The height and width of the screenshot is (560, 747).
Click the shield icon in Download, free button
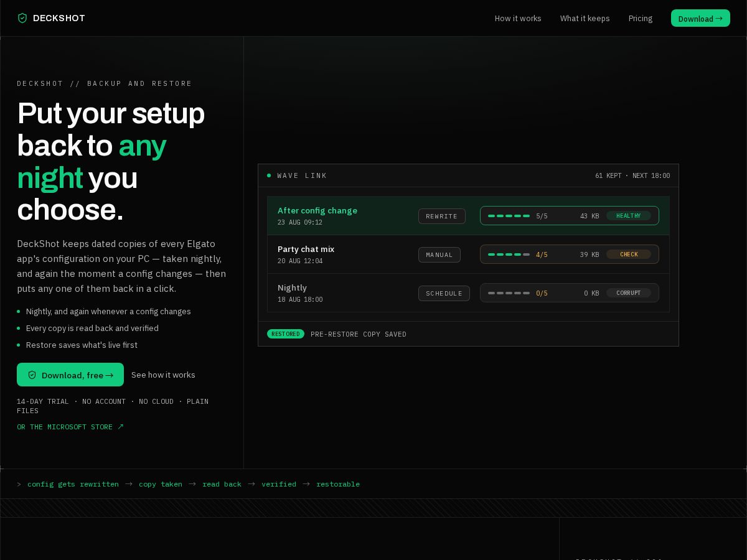point(32,375)
